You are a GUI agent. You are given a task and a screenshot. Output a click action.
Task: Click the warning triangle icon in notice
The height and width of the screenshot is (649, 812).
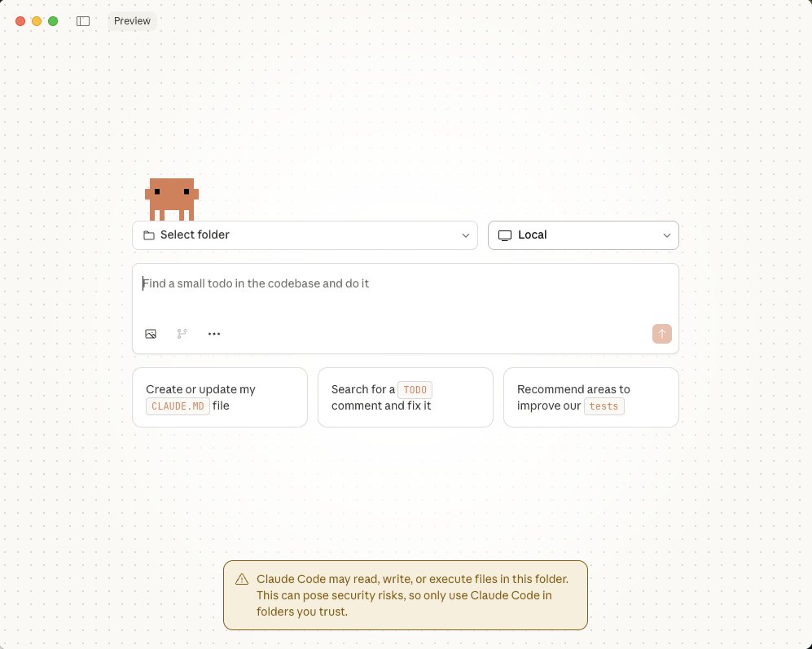[242, 580]
